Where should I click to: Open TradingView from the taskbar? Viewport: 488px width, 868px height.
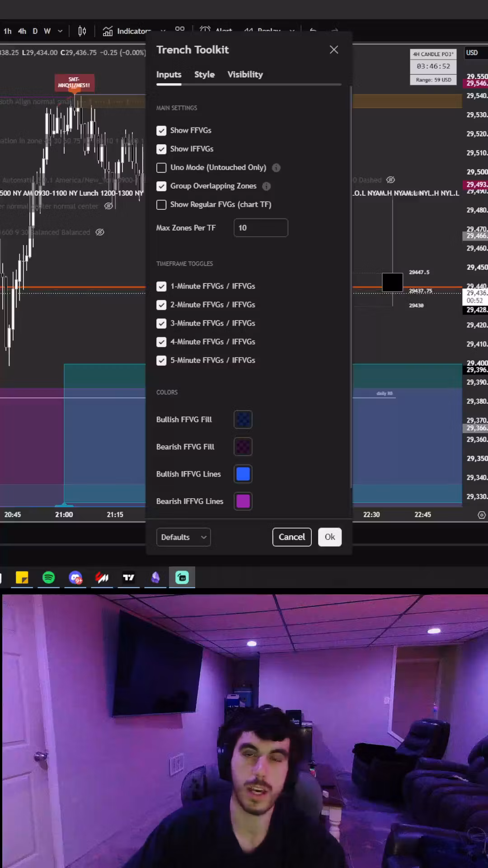click(x=129, y=577)
